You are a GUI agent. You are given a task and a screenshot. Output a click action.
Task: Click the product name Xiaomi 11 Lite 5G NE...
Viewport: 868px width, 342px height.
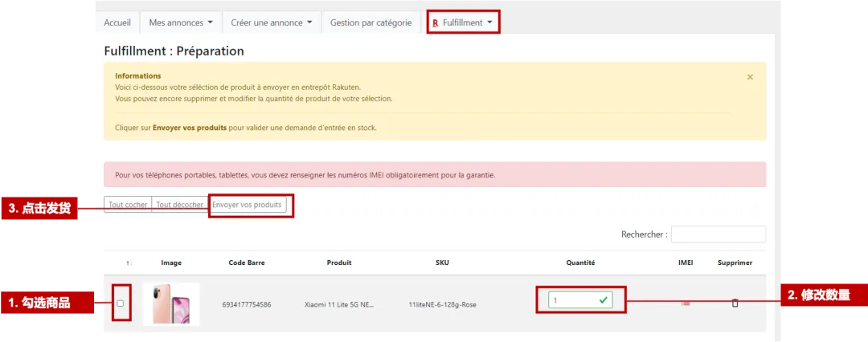(x=339, y=304)
